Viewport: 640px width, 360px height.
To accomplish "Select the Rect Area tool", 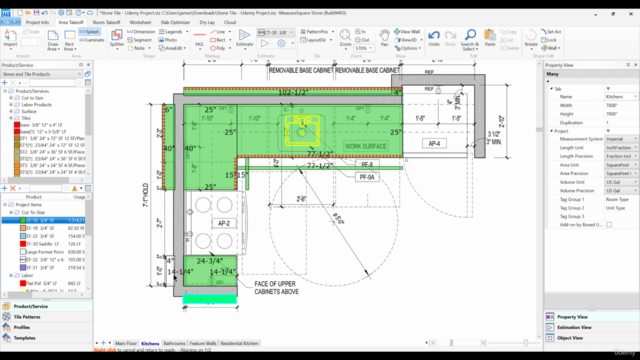I will click(70, 40).
